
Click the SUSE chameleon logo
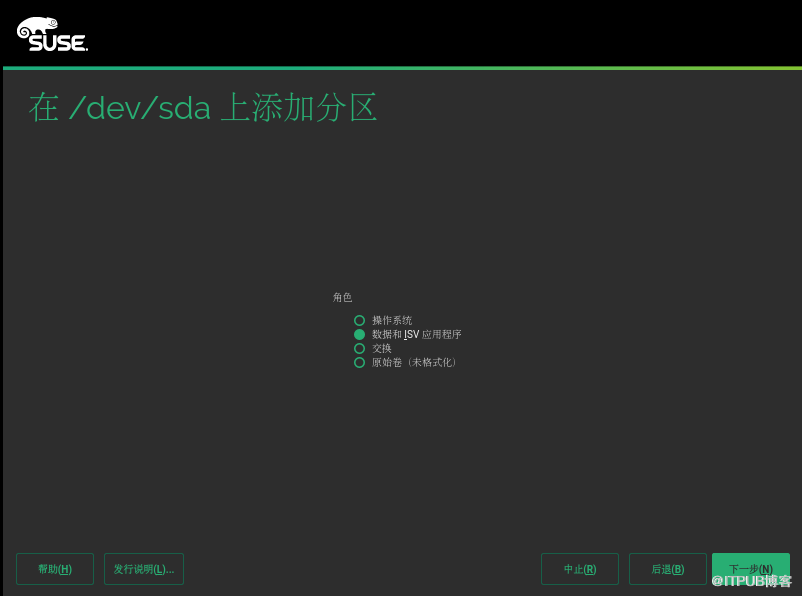click(x=52, y=34)
